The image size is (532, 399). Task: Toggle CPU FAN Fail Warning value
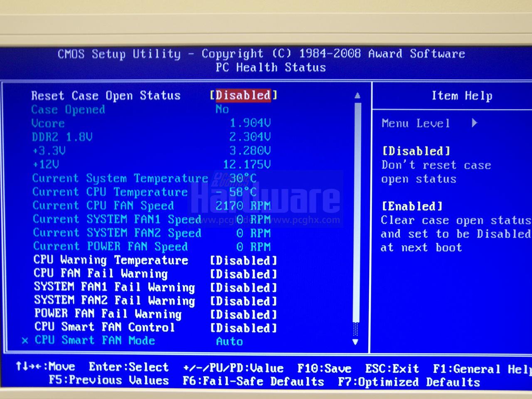click(244, 274)
